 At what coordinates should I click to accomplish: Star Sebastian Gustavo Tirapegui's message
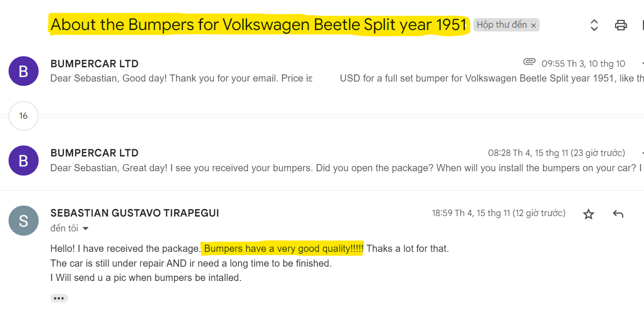(589, 214)
